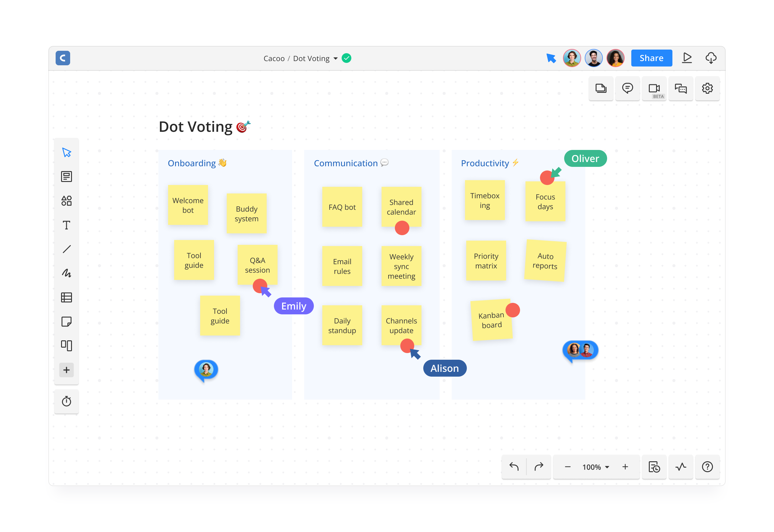The height and width of the screenshot is (532, 774).
Task: Expand more tools with plus button
Action: click(x=67, y=370)
